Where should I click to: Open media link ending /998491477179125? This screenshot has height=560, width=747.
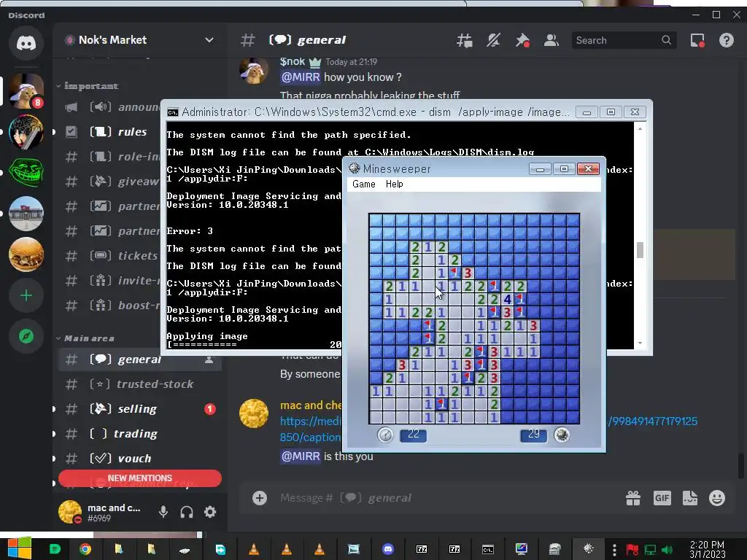click(654, 421)
